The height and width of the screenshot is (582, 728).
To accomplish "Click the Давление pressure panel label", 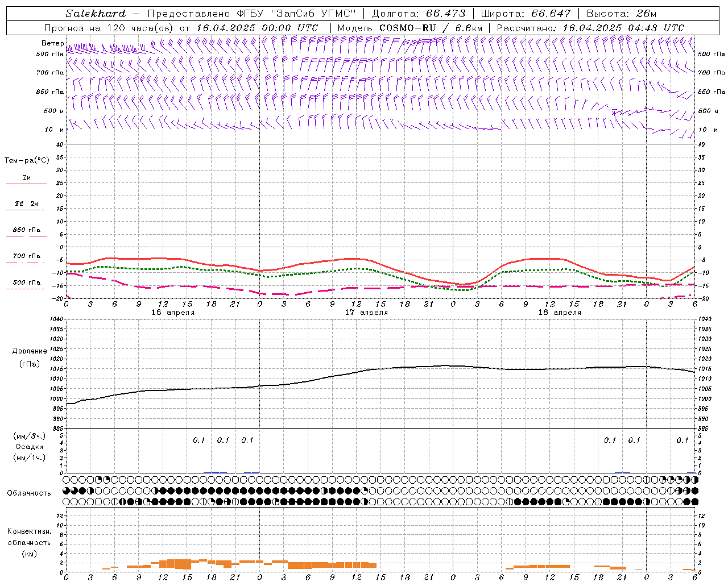I will [30, 351].
